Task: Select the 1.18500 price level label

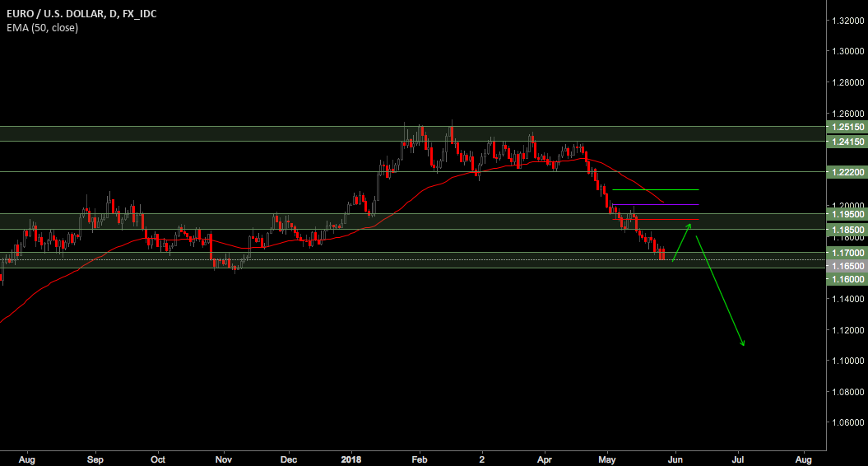Action: [x=847, y=230]
